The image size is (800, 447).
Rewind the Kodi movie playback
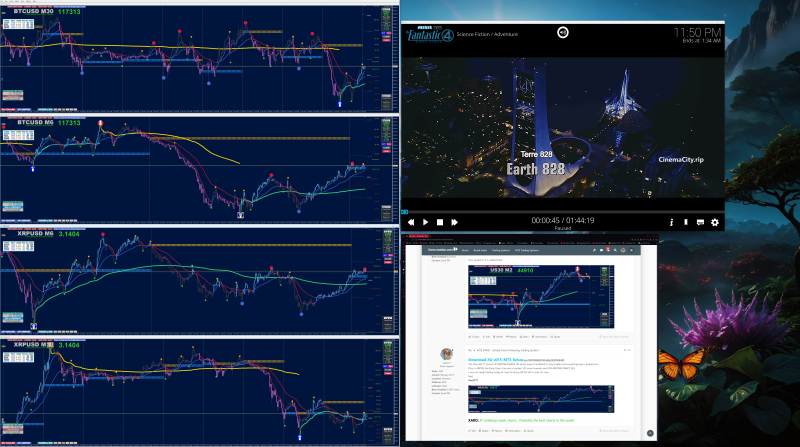[411, 222]
